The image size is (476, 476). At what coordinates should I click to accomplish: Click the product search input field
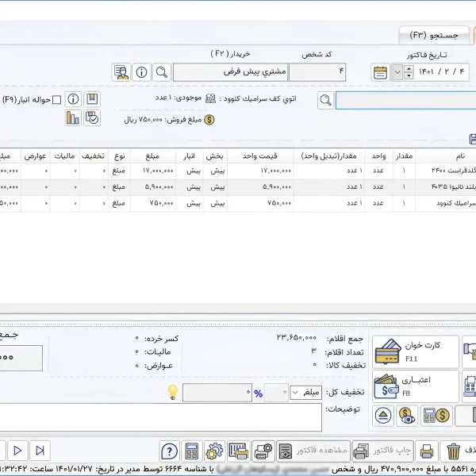coord(405,100)
